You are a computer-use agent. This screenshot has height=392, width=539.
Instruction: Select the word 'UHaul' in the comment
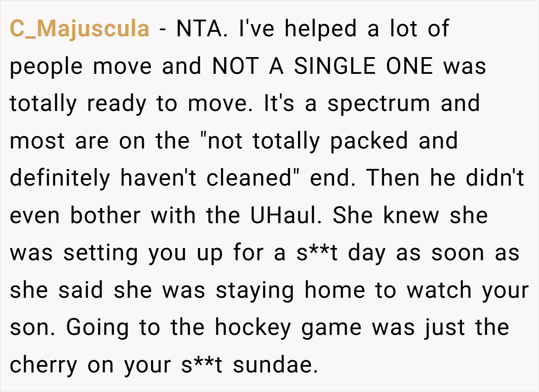[x=283, y=215]
